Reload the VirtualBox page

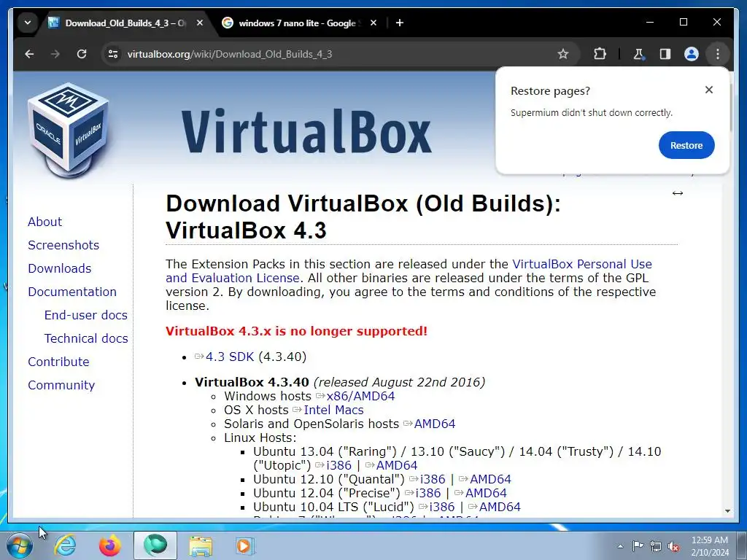coord(82,54)
